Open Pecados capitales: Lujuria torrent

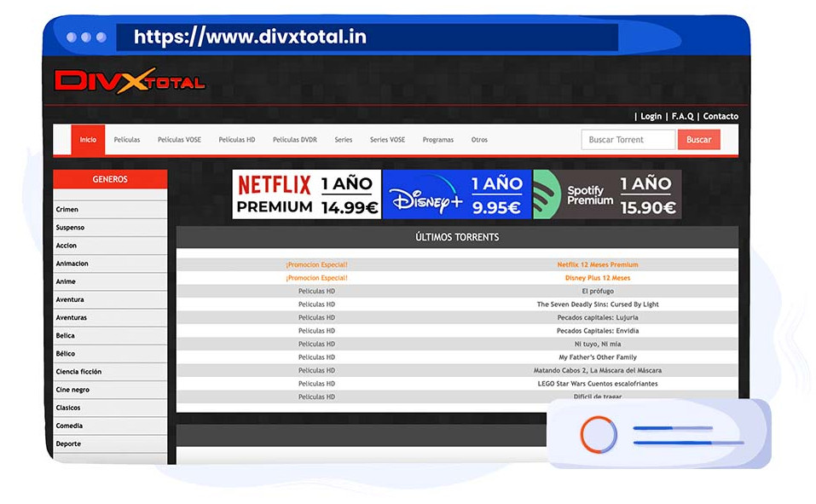(598, 317)
